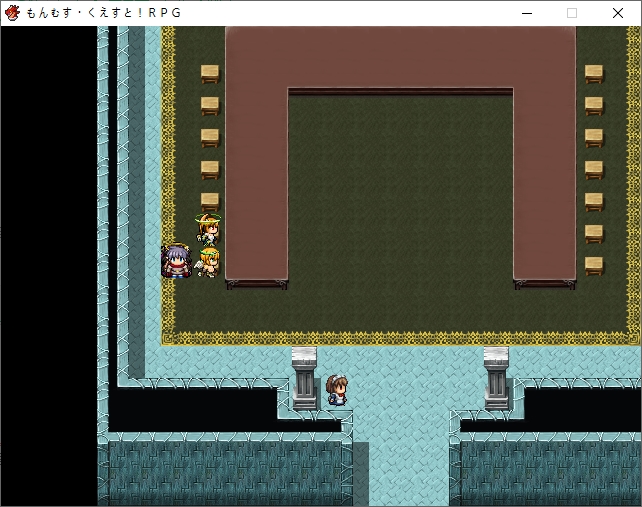Click the angel sprite with the halo
The image size is (642, 507).
tap(208, 229)
